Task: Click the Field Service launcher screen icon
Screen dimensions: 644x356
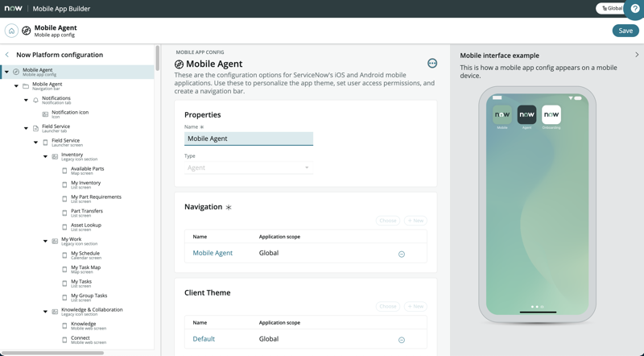Action: (45, 143)
